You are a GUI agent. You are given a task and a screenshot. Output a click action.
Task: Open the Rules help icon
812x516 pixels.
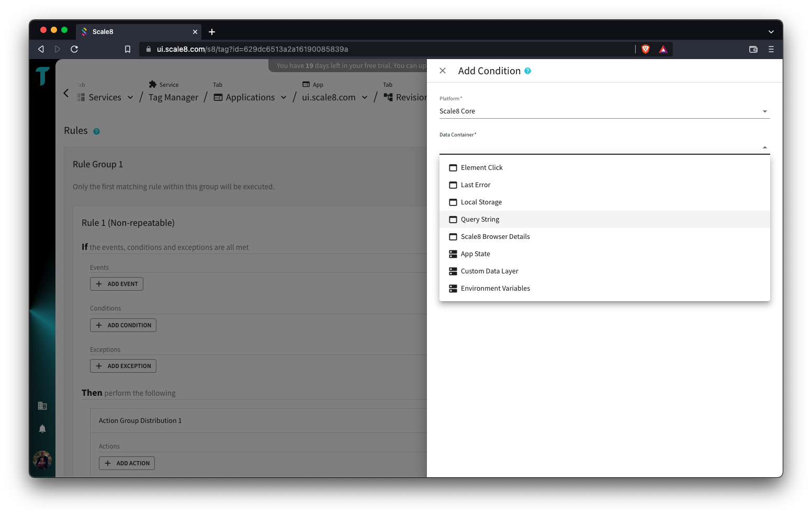click(x=96, y=131)
